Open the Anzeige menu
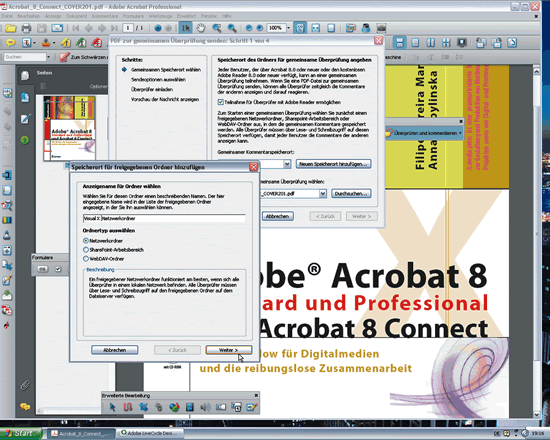 53,16
